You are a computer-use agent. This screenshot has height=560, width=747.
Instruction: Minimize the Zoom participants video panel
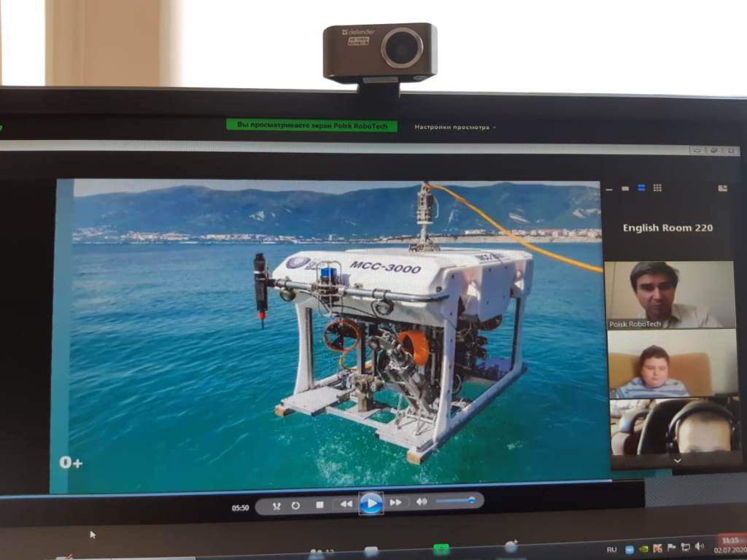[x=609, y=190]
